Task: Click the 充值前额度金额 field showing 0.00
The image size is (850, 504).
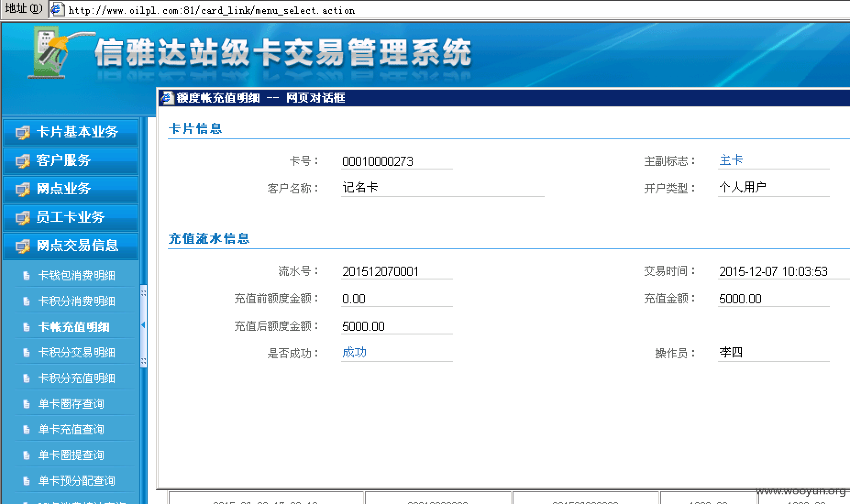Action: point(397,299)
